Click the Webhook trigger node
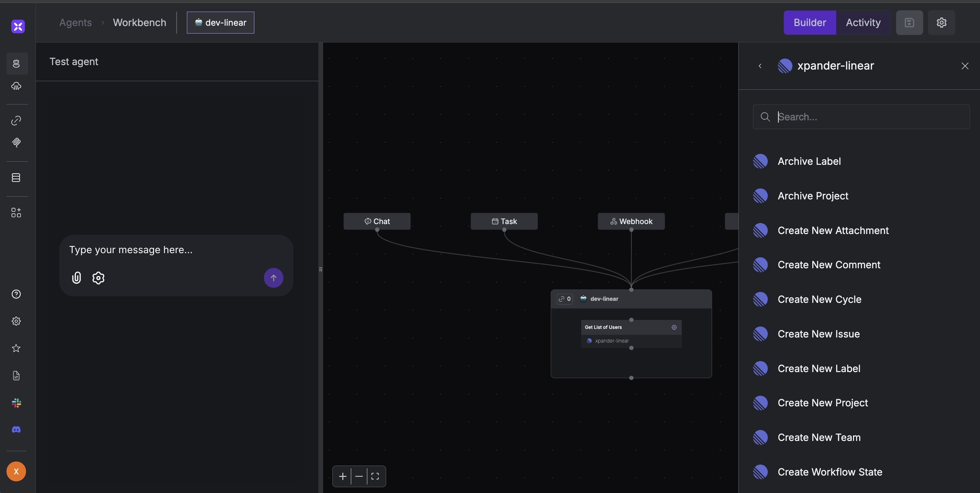Viewport: 980px width, 493px height. point(631,221)
